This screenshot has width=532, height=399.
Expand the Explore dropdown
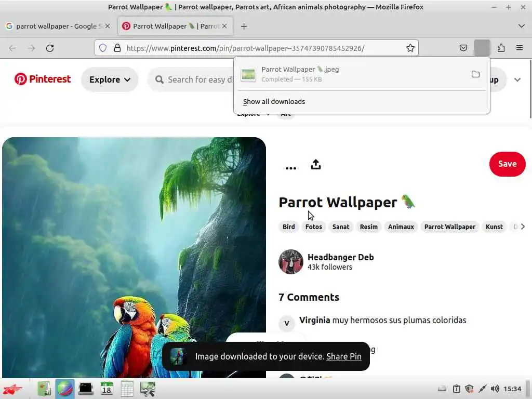[110, 79]
